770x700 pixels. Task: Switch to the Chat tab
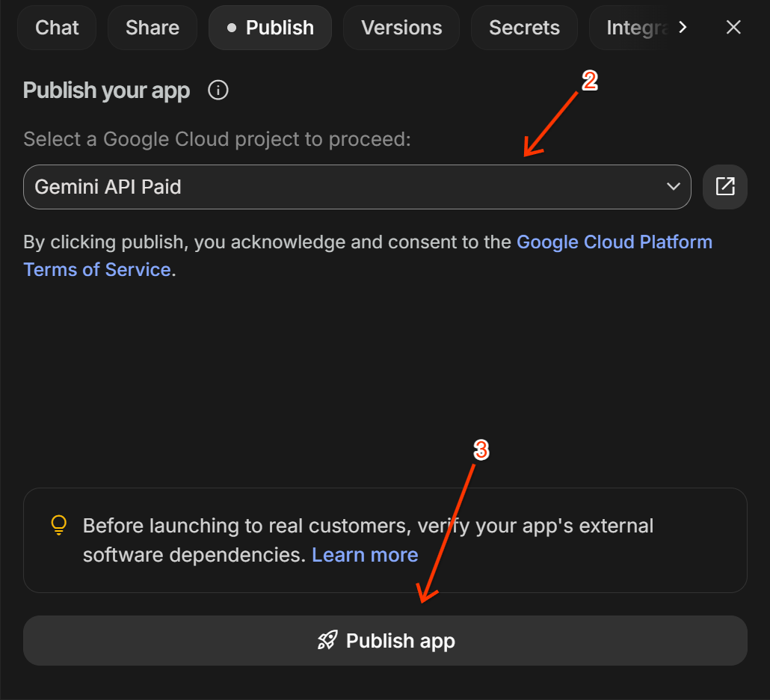pos(57,28)
